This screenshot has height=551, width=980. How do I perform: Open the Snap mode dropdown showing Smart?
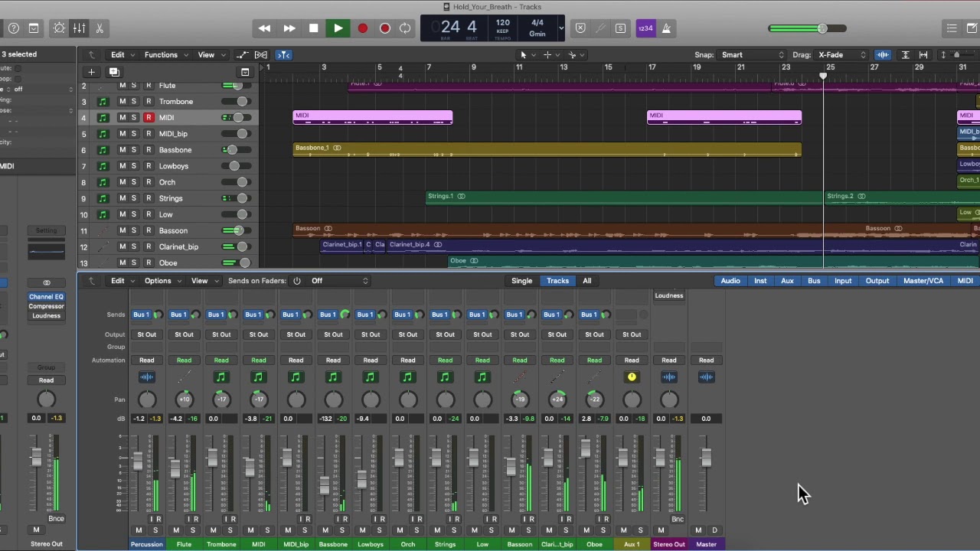[x=753, y=54]
